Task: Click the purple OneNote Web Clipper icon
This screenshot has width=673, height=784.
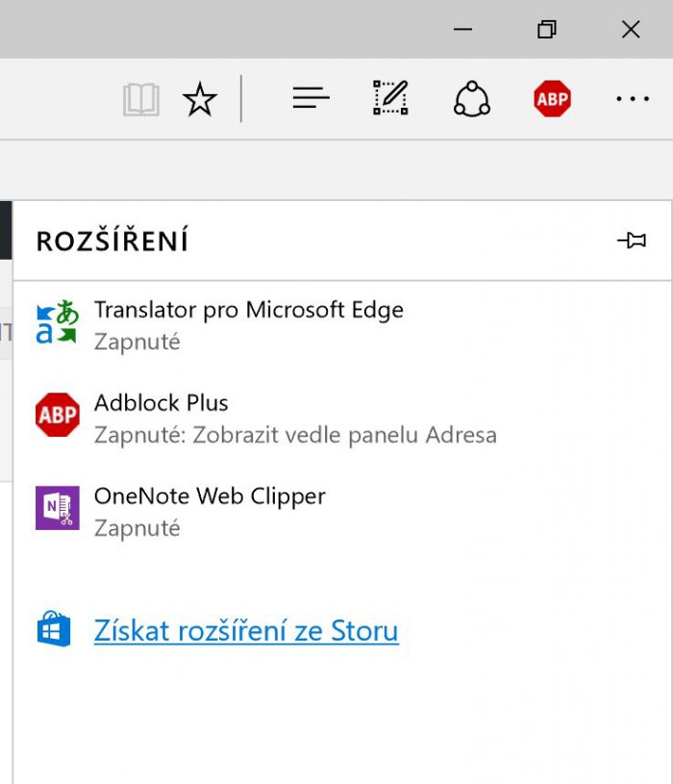Action: [57, 508]
